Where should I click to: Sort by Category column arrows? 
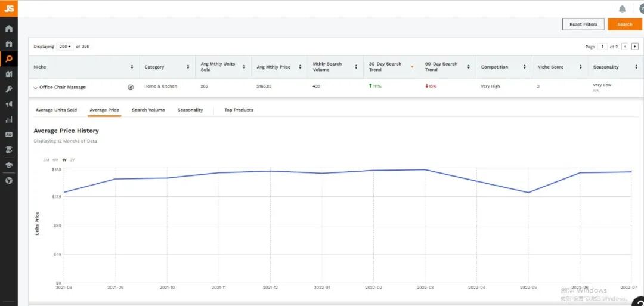pyautogui.click(x=188, y=67)
